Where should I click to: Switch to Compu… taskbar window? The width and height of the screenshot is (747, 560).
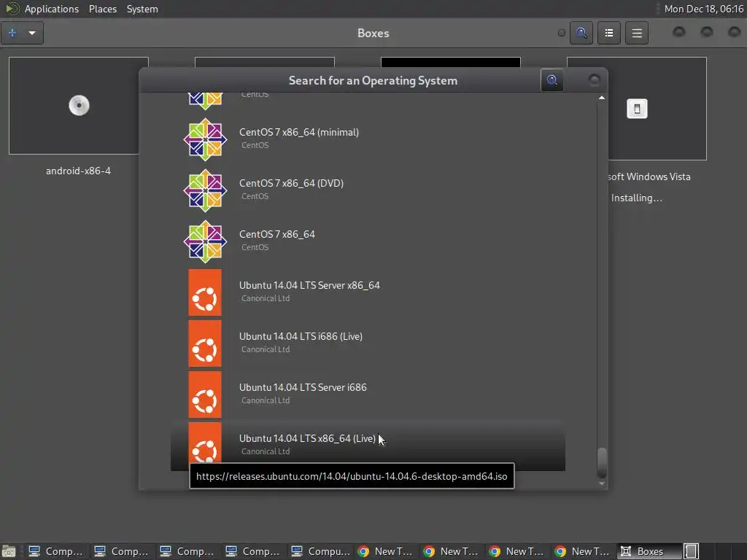point(321,551)
